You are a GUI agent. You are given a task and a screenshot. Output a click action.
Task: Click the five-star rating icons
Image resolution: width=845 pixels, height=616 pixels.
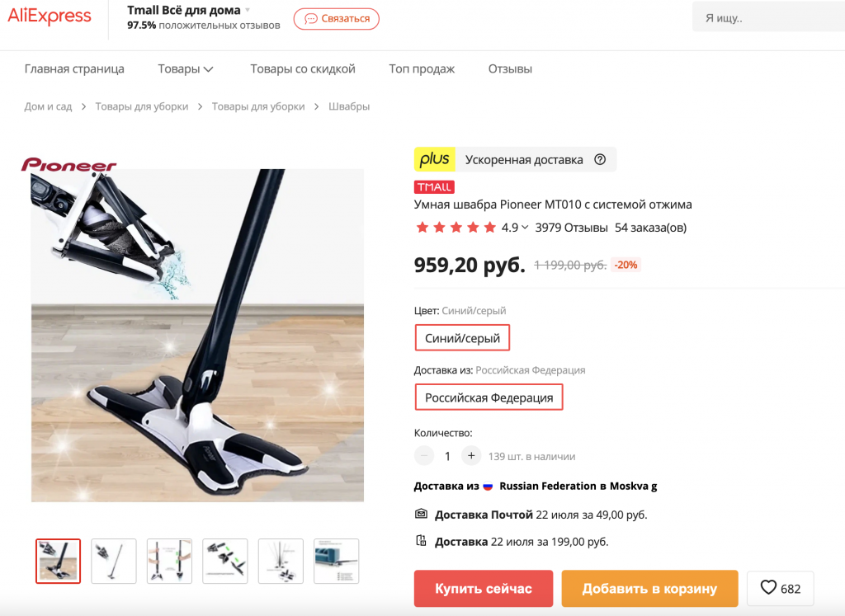point(456,228)
